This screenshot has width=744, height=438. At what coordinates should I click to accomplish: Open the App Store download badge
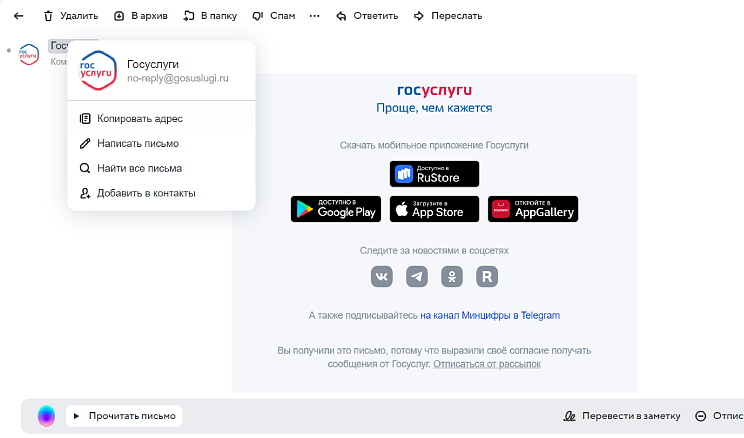click(x=434, y=209)
